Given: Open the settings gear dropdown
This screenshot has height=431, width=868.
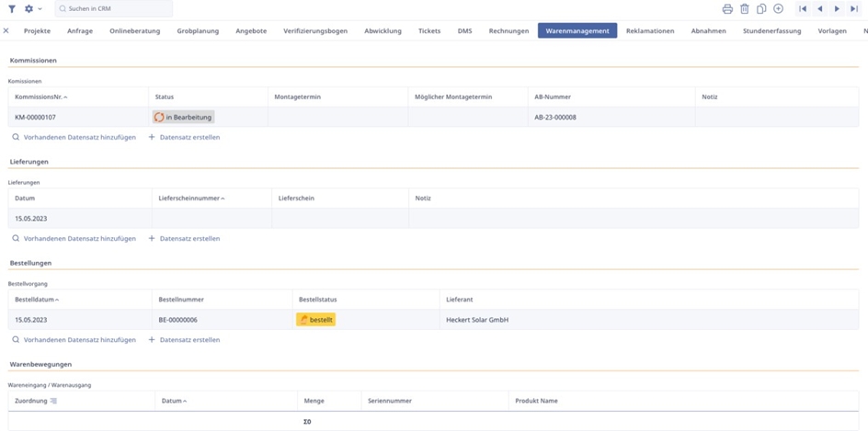Looking at the screenshot, I should tap(31, 9).
